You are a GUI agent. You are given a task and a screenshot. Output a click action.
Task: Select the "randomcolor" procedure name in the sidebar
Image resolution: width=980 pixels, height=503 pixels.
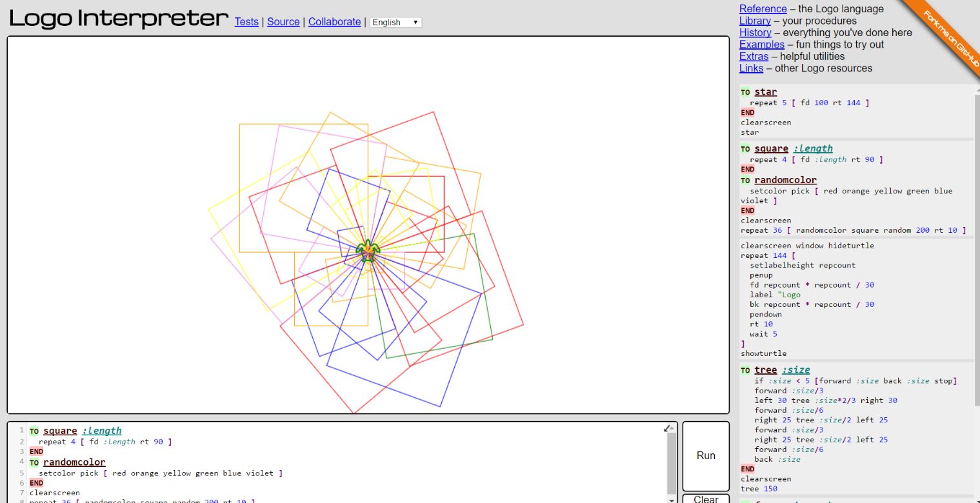[x=785, y=179]
